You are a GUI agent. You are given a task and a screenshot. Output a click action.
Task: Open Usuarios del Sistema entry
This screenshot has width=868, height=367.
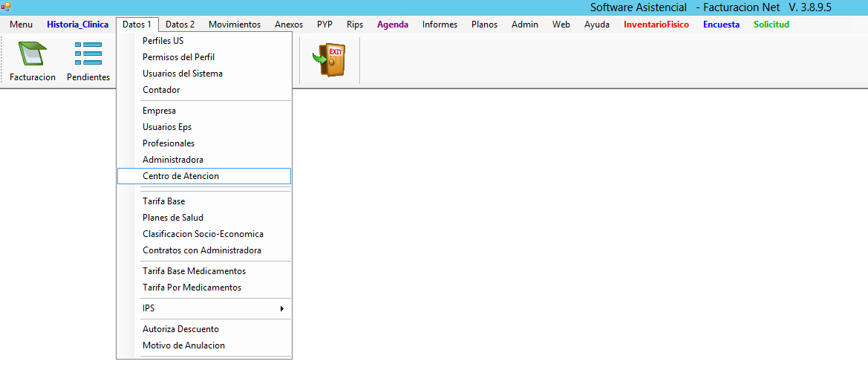pos(182,74)
